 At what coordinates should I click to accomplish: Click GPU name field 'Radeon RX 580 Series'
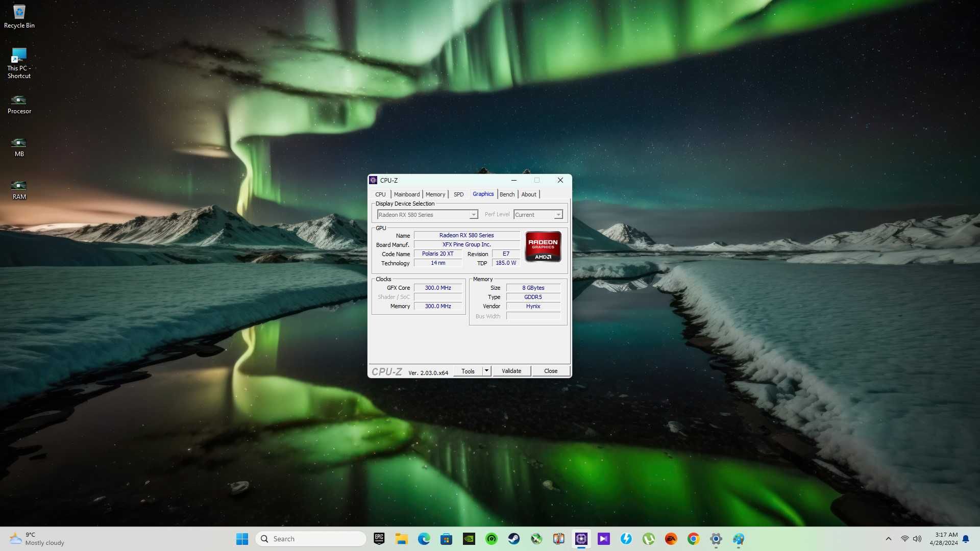click(467, 235)
